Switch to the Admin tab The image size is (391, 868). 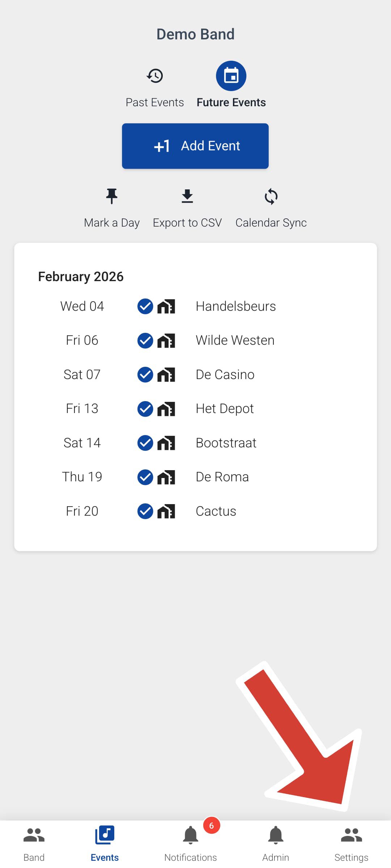click(276, 844)
